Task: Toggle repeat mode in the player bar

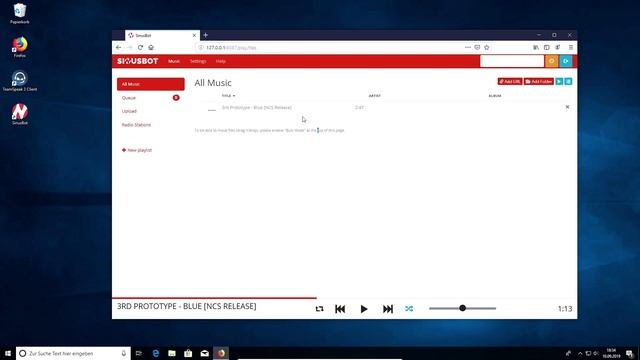Action: coord(319,309)
